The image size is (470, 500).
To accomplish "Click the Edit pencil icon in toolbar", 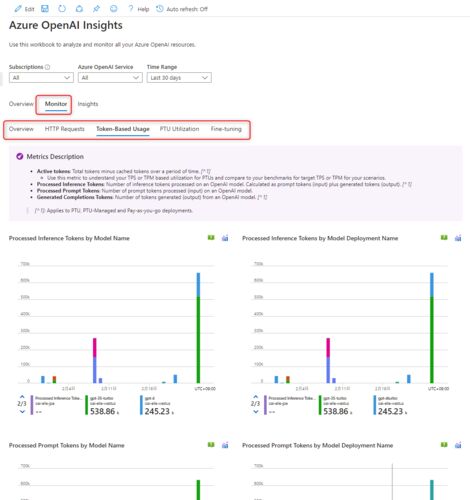I will click(x=18, y=9).
